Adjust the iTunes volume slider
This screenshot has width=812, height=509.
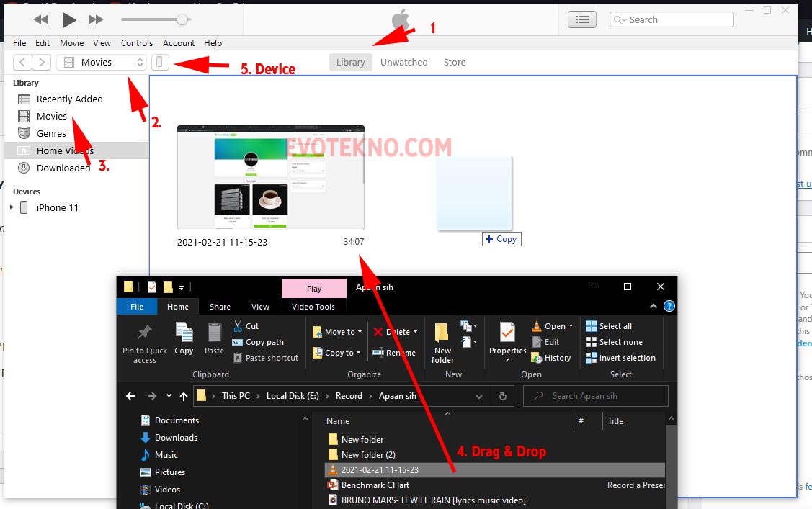click(x=182, y=19)
